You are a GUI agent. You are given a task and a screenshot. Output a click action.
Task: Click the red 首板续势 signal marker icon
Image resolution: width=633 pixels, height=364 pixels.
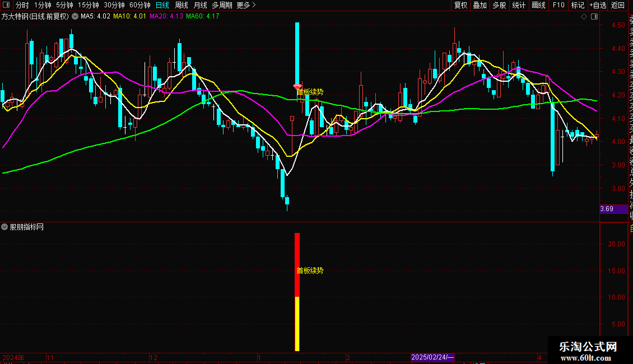(x=297, y=87)
